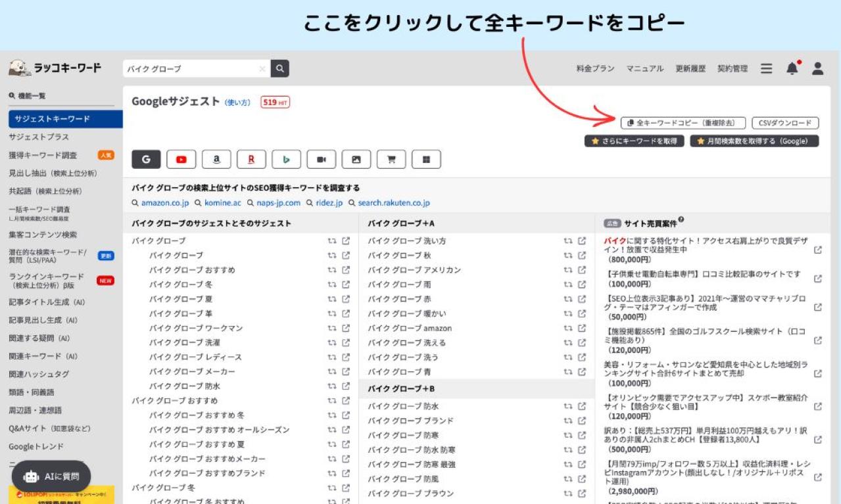Open external link for バイク グローブ おすすめ

(346, 269)
